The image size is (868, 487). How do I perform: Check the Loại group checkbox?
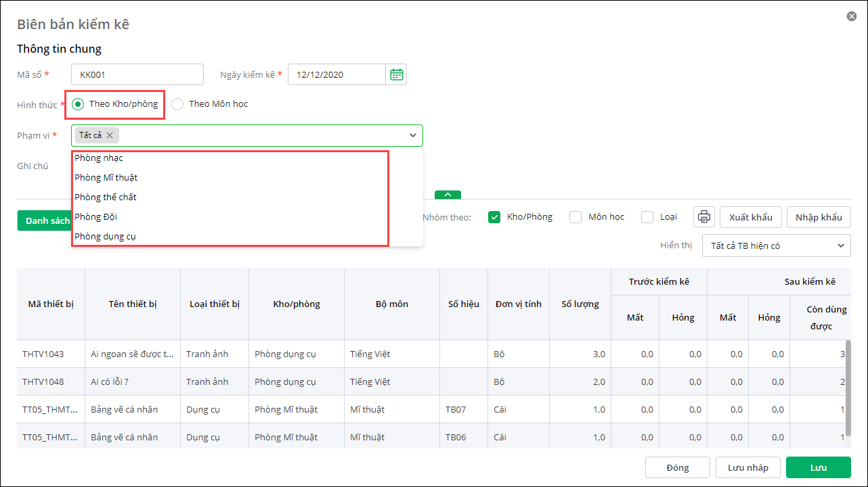647,217
